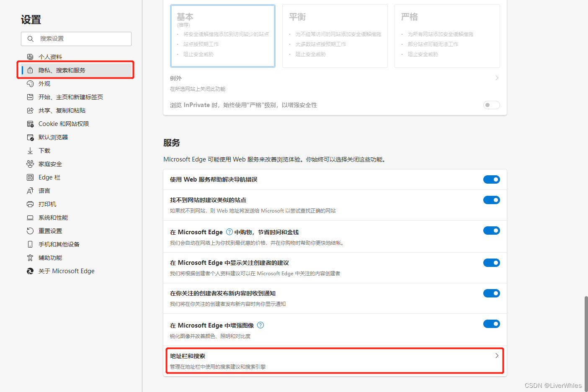Select 隐私、搜索和服务 in sidebar

[x=75, y=70]
